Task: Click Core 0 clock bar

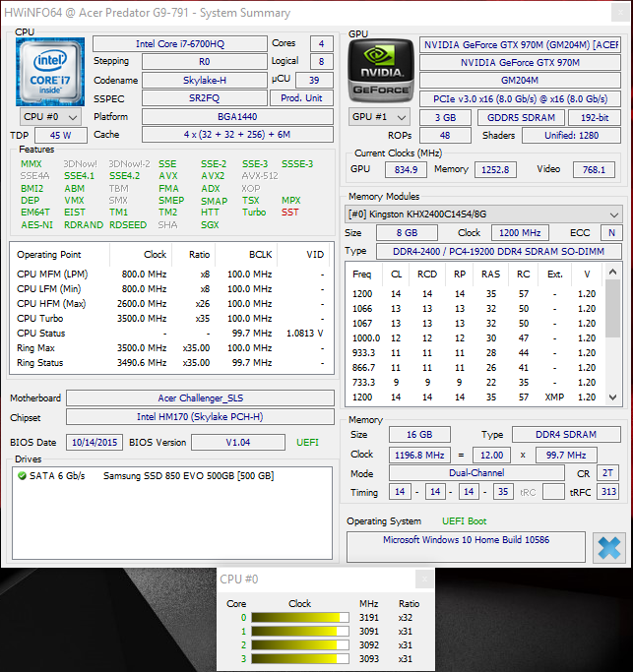Action: [x=300, y=618]
